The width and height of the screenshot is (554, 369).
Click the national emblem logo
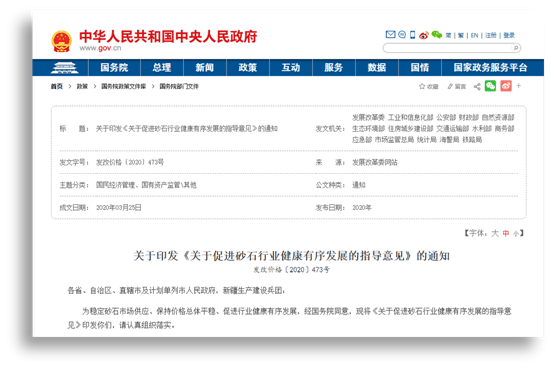61,41
